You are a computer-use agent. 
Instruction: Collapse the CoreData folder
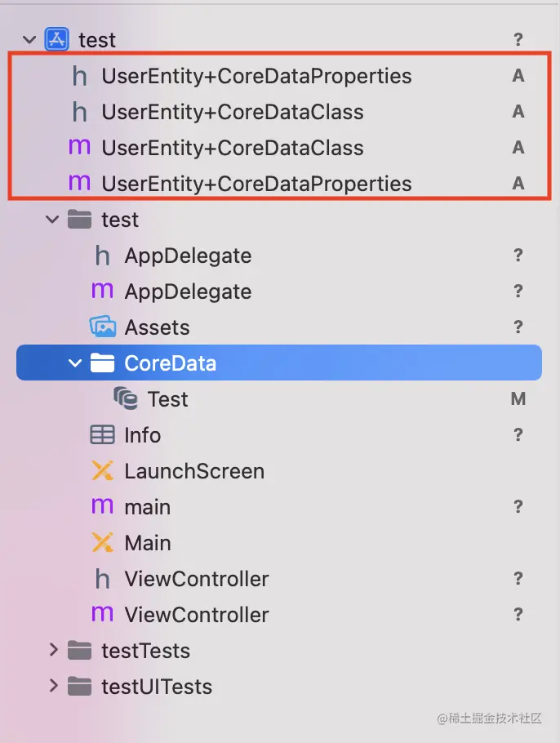point(76,363)
